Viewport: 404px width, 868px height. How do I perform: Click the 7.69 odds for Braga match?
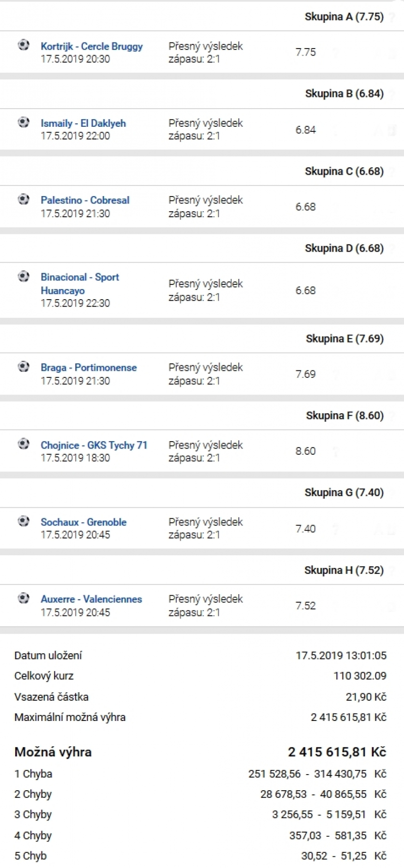point(306,374)
